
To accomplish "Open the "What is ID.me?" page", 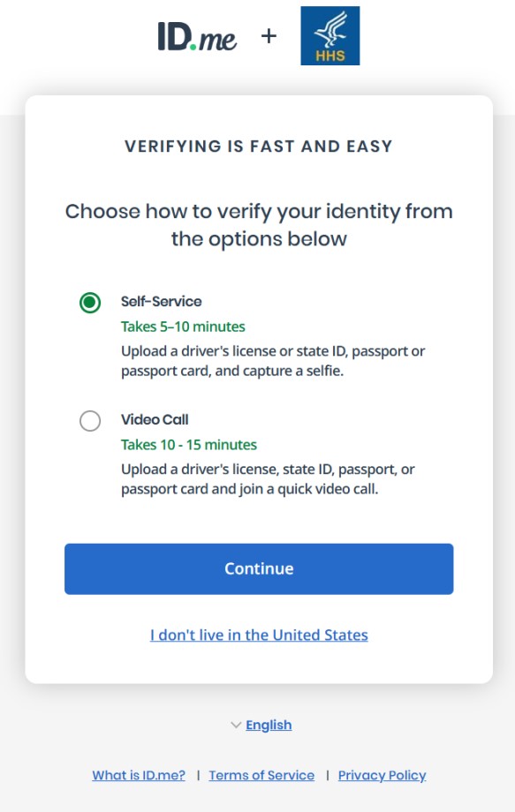I will click(x=139, y=775).
